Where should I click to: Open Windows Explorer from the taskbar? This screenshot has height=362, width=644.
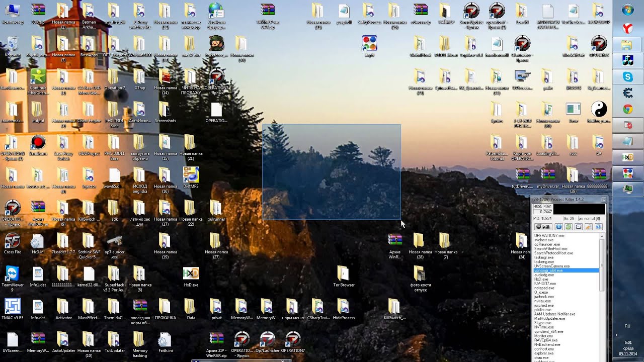pos(627,45)
